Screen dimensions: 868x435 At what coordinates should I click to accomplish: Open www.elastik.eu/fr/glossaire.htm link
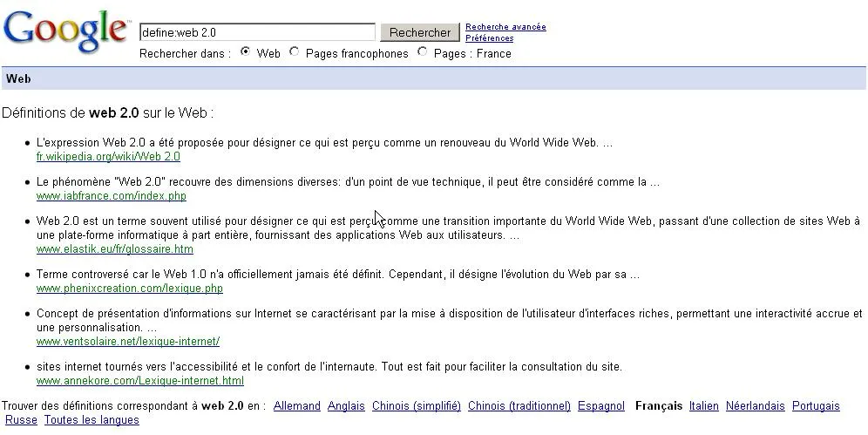(x=114, y=249)
